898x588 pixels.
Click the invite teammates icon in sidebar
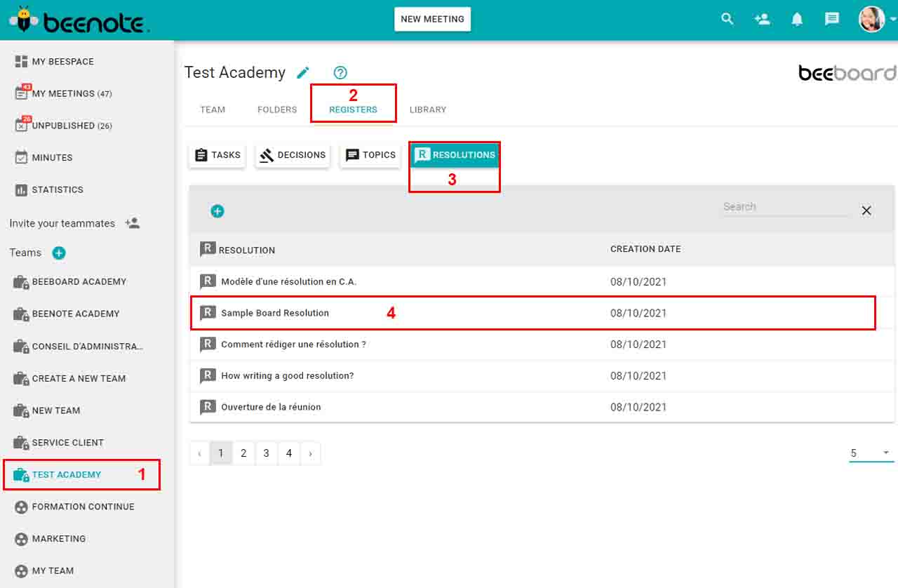tap(133, 223)
